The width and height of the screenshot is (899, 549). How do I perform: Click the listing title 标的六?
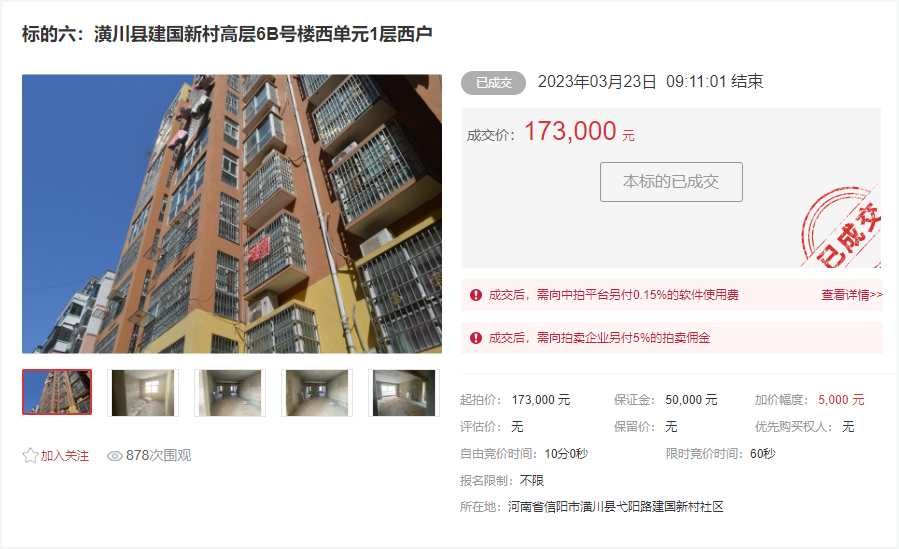227,34
